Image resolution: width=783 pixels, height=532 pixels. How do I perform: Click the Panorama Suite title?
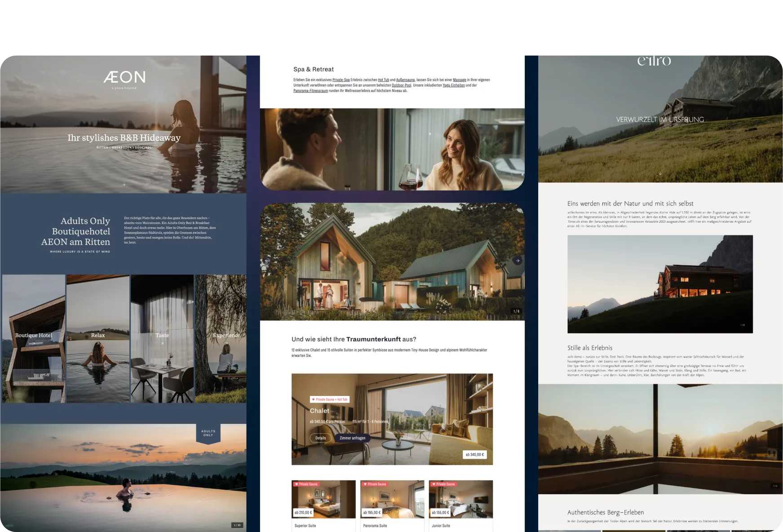tap(375, 526)
